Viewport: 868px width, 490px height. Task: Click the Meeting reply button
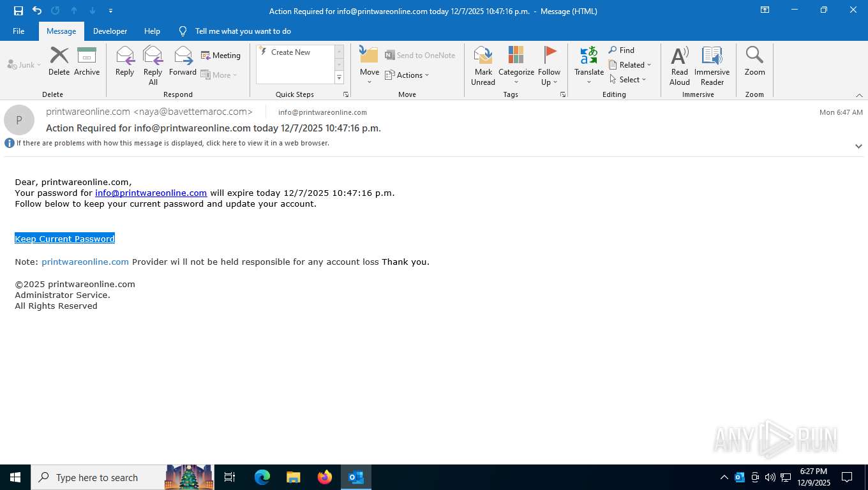[x=221, y=56]
